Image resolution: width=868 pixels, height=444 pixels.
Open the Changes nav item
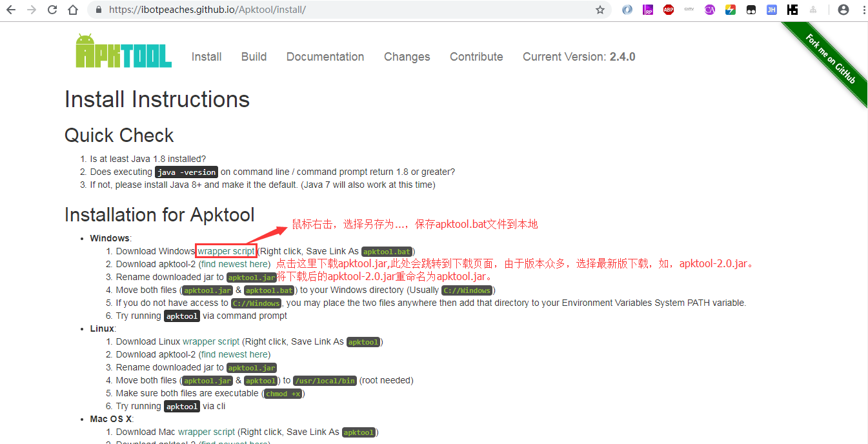pyautogui.click(x=407, y=57)
